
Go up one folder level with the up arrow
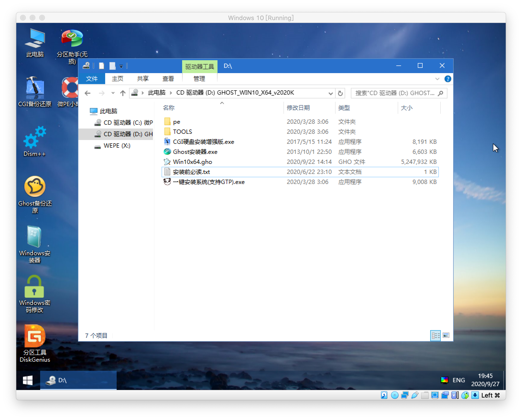(123, 93)
